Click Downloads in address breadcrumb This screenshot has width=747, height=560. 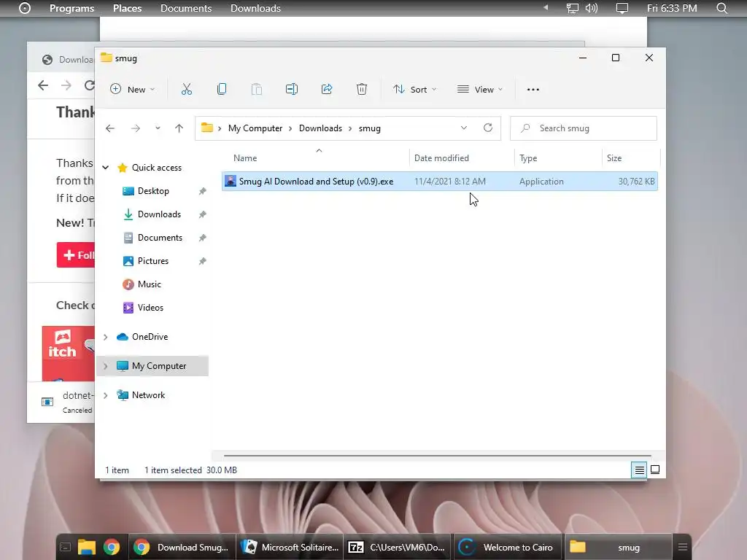click(x=321, y=128)
